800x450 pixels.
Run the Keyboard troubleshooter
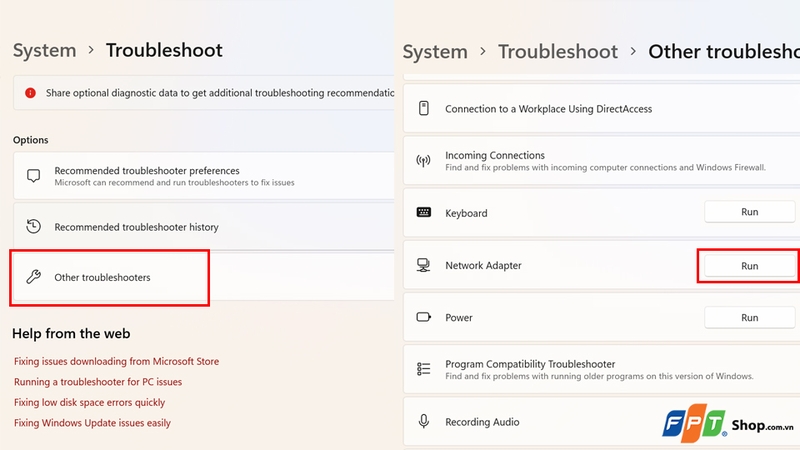click(x=749, y=212)
